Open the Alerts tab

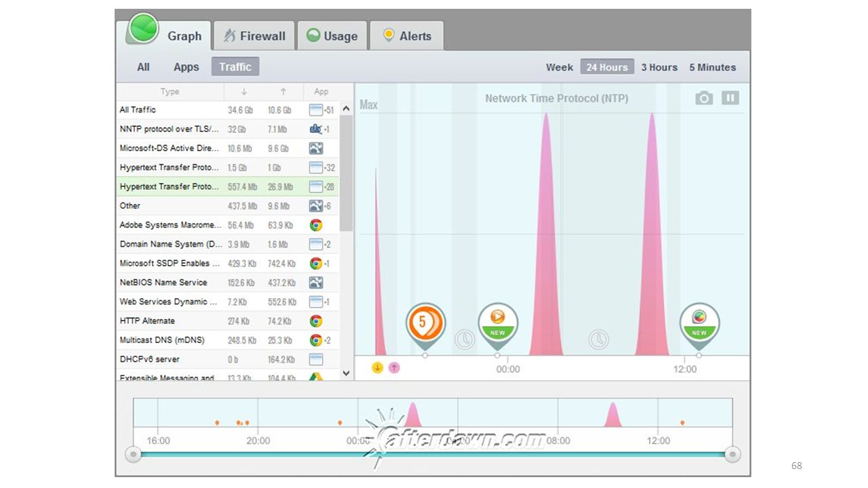(407, 36)
